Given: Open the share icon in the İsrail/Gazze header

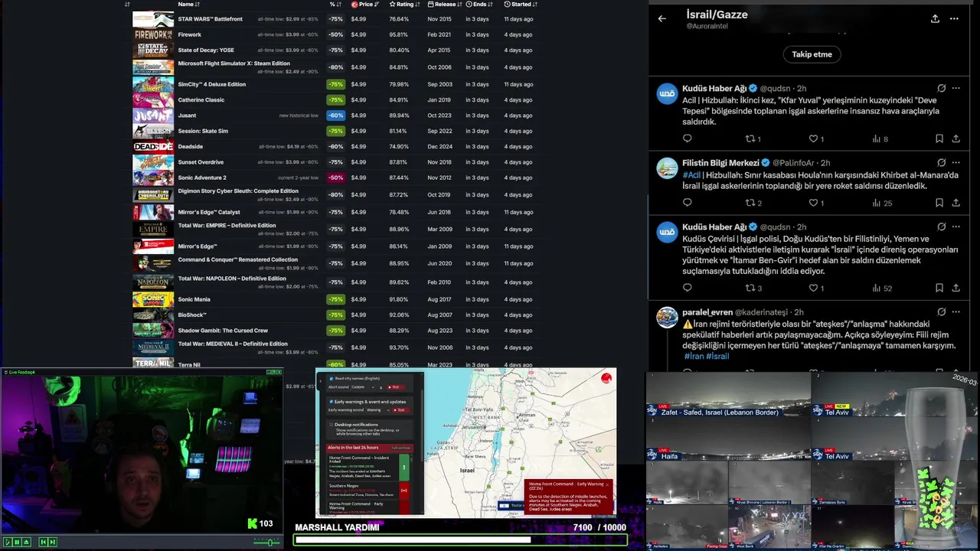Looking at the screenshot, I should tap(935, 18).
